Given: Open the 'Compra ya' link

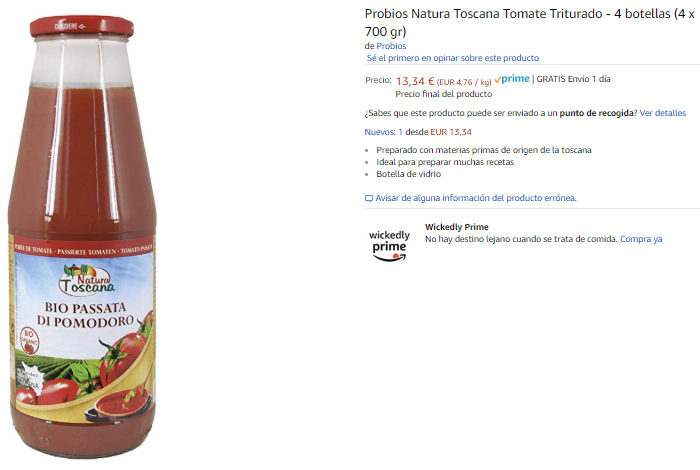Looking at the screenshot, I should point(641,239).
